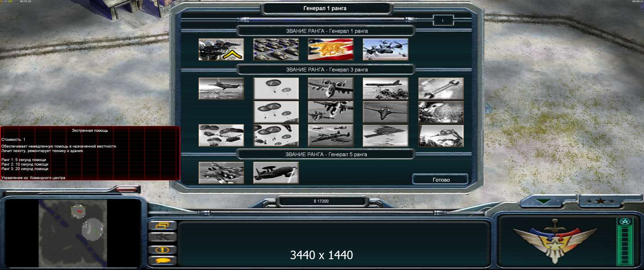Click the Готово button
Image resolution: width=644 pixels, height=270 pixels.
440,180
